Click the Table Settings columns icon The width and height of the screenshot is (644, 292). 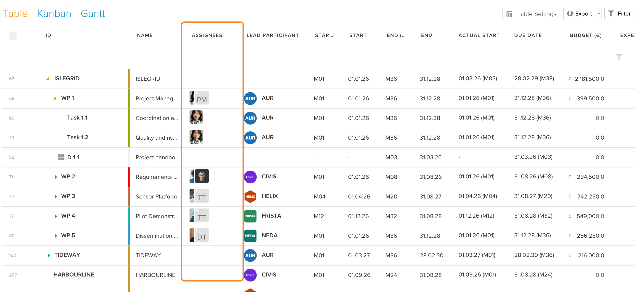pyautogui.click(x=509, y=14)
